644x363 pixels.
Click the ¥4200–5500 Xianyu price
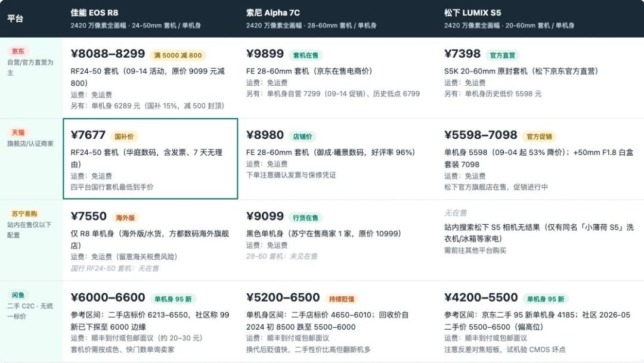coord(481,297)
